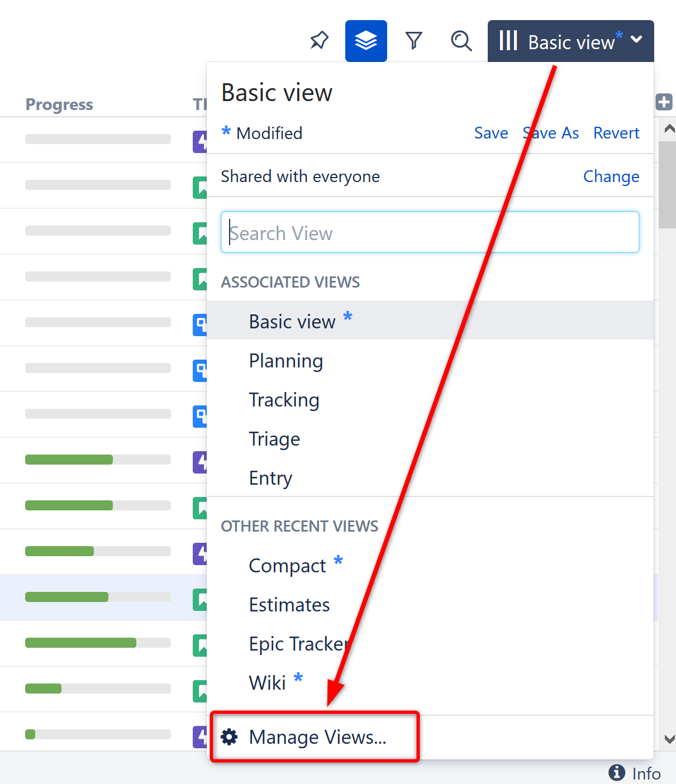Viewport: 676px width, 784px height.
Task: Click the Save As option
Action: click(550, 133)
